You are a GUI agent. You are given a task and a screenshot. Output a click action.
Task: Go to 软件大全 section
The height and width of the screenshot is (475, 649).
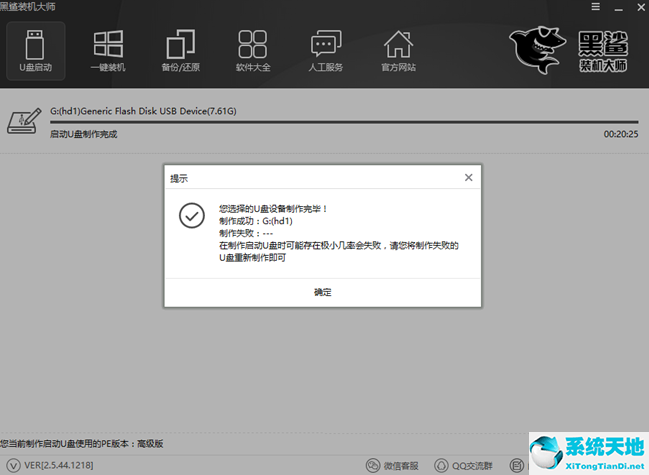click(x=253, y=50)
